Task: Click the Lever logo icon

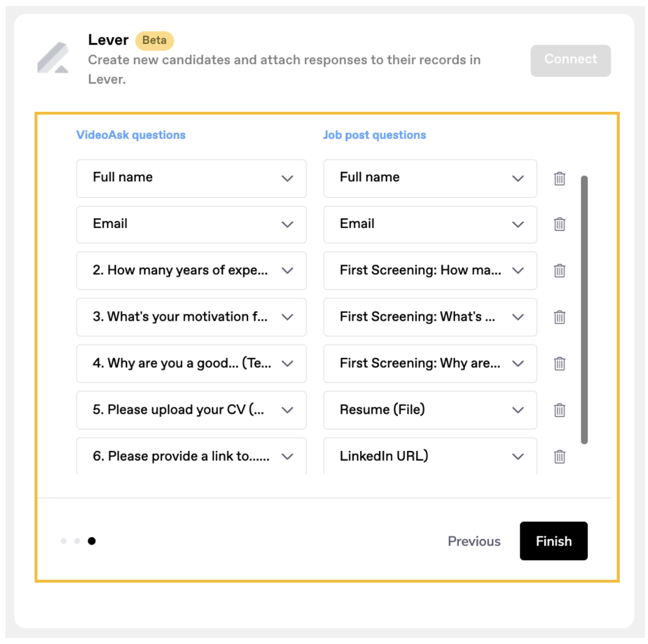Action: coord(53,59)
